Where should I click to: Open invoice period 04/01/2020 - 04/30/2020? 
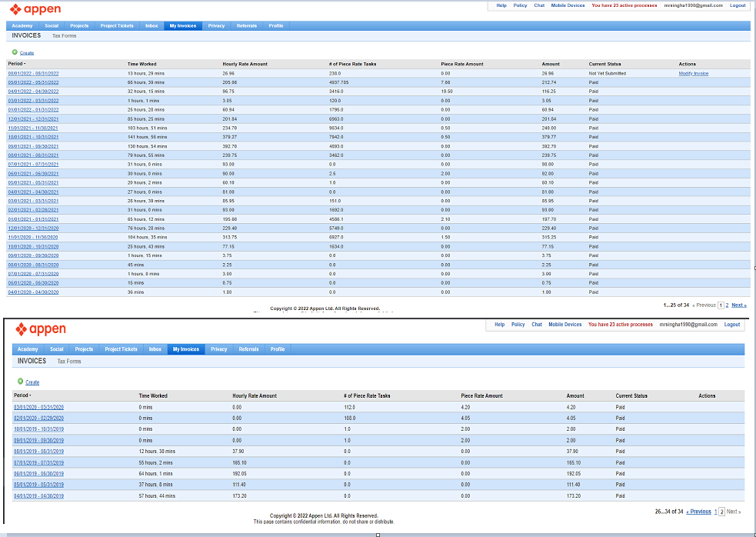tap(33, 292)
